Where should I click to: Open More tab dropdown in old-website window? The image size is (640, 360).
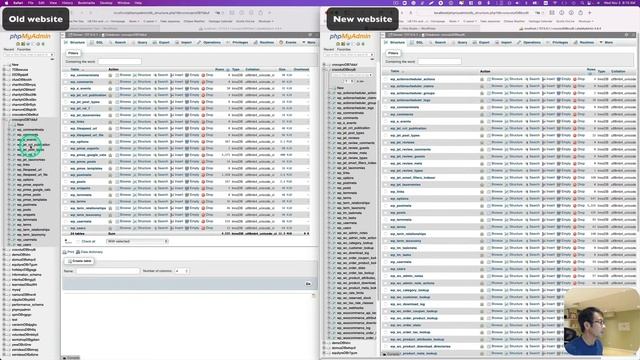(x=309, y=42)
